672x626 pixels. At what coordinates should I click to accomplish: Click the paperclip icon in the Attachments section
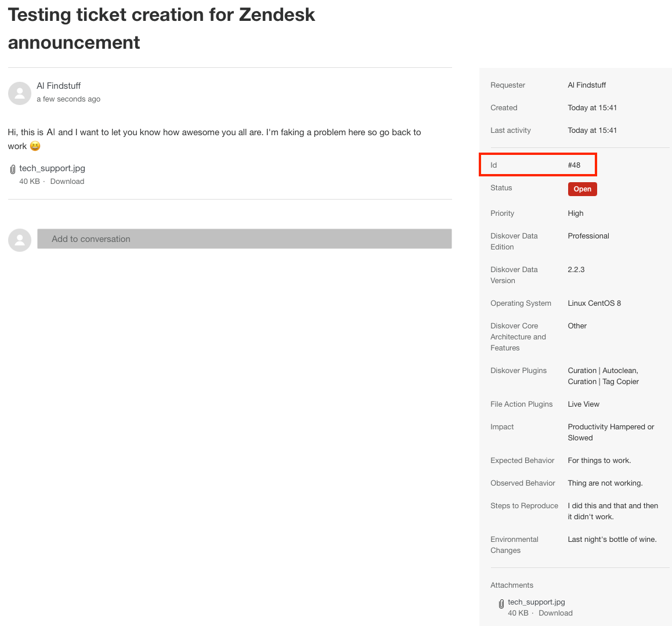pyautogui.click(x=501, y=603)
